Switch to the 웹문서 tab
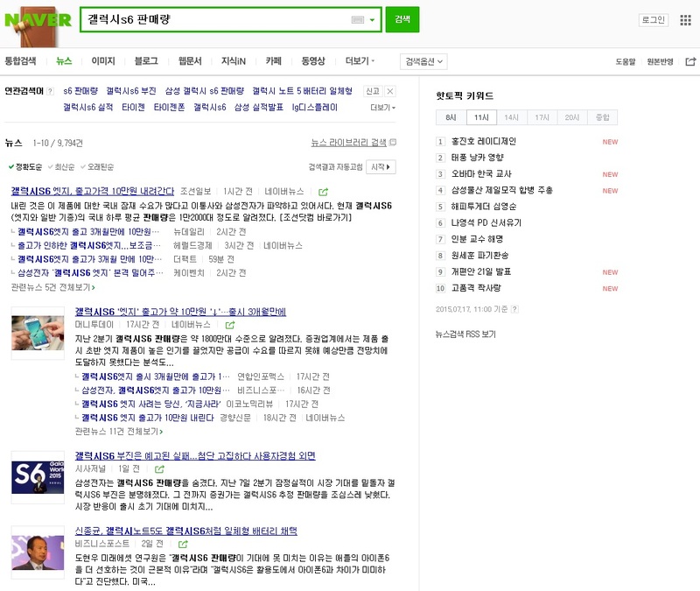 [190, 61]
